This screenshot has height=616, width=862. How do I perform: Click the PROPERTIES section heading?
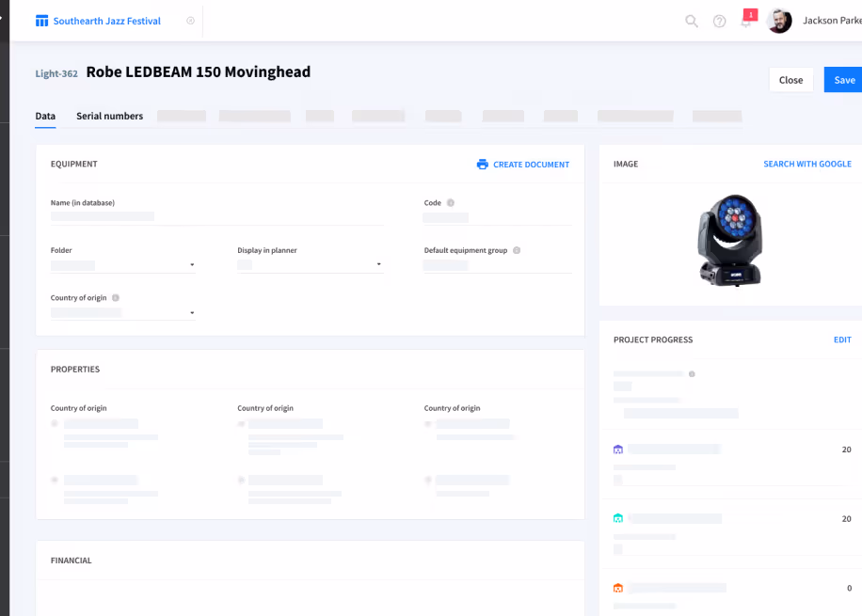click(74, 370)
